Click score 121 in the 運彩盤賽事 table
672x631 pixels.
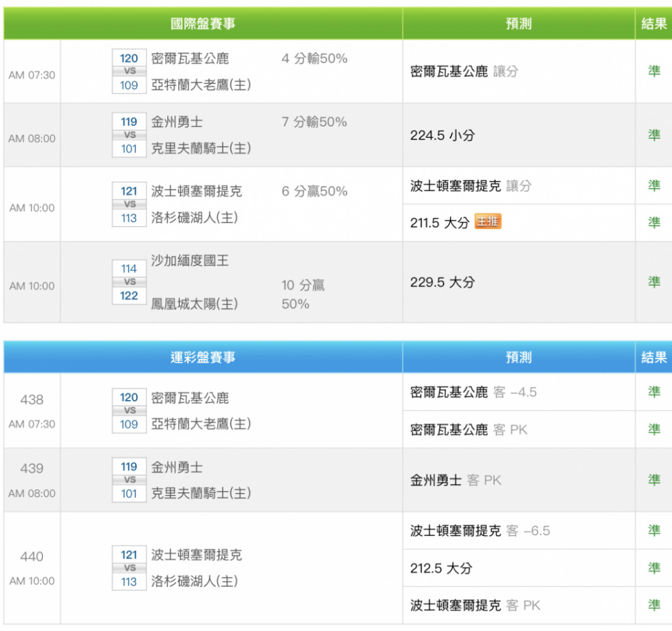point(129,555)
